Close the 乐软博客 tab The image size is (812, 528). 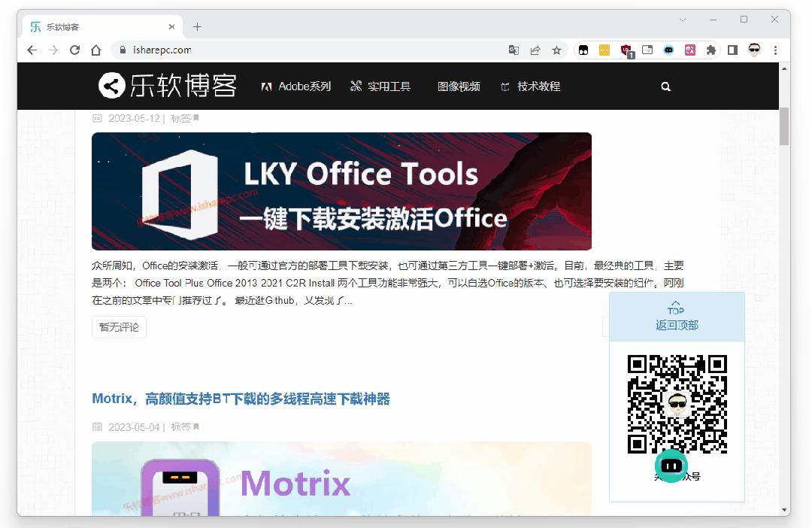[x=172, y=27]
